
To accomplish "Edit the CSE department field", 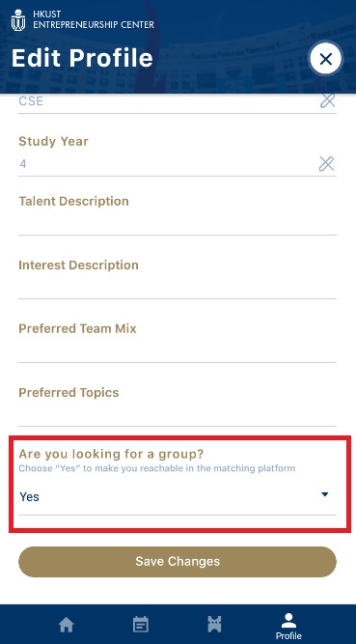I will coord(166,101).
